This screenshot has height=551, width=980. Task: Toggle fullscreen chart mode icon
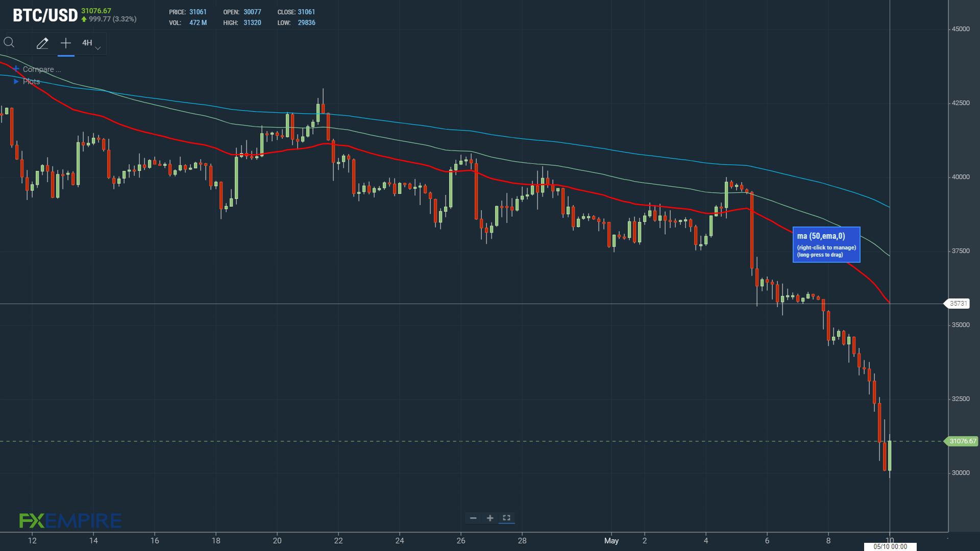click(x=507, y=518)
